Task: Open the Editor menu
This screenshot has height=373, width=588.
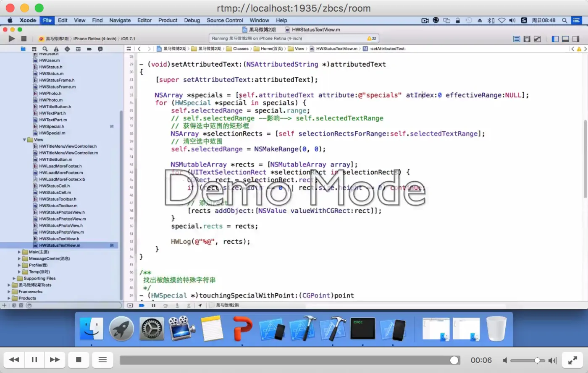Action: coord(144,20)
